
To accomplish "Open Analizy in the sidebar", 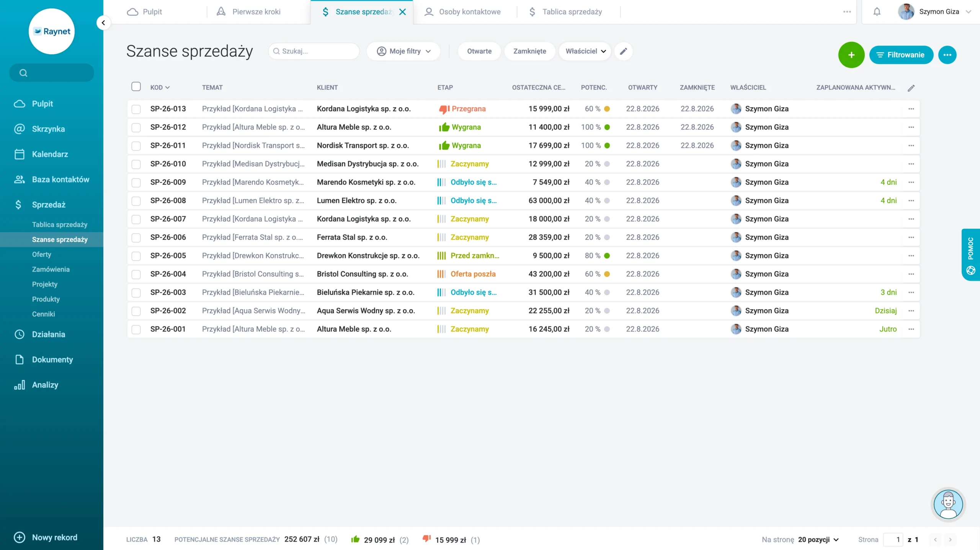I will coord(45,385).
